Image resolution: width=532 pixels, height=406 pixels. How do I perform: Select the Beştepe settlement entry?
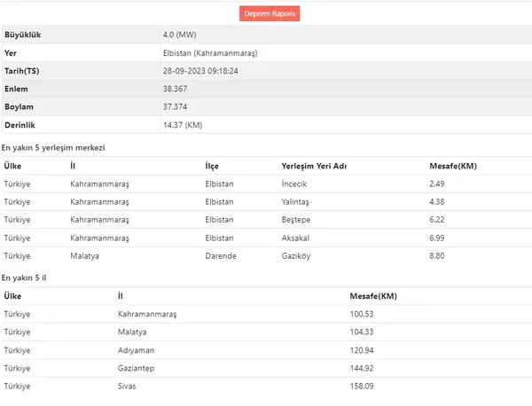(297, 219)
